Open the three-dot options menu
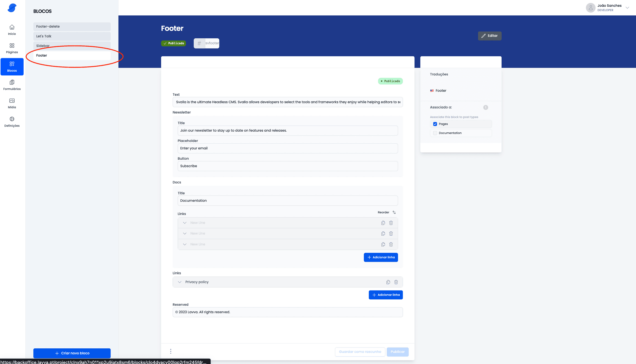This screenshot has width=636, height=364. [171, 351]
